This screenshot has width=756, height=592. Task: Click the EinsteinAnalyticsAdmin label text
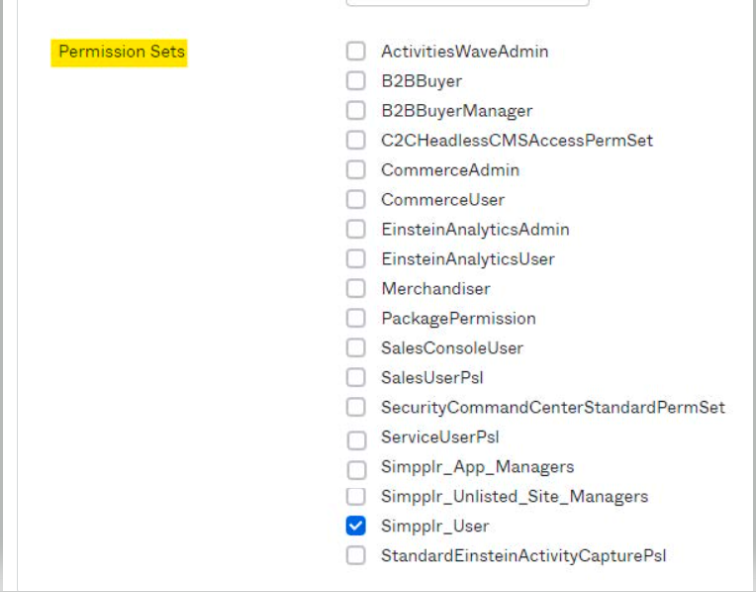pyautogui.click(x=475, y=229)
